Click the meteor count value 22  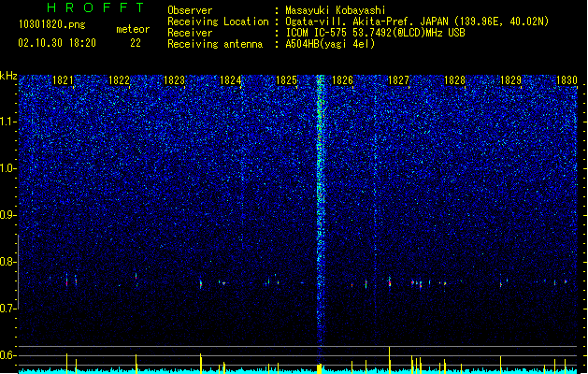(x=136, y=43)
